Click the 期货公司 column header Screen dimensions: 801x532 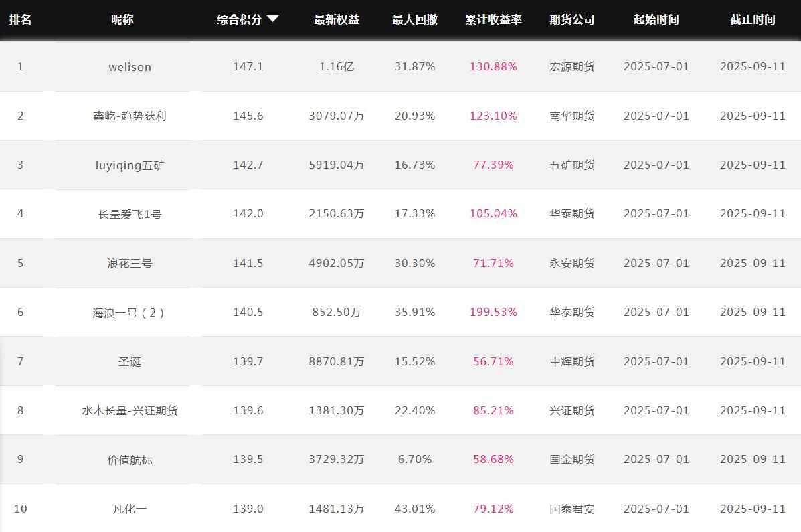pos(572,19)
